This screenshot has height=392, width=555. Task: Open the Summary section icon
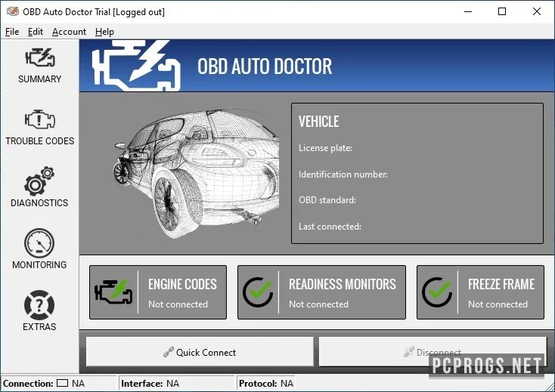[x=39, y=57]
